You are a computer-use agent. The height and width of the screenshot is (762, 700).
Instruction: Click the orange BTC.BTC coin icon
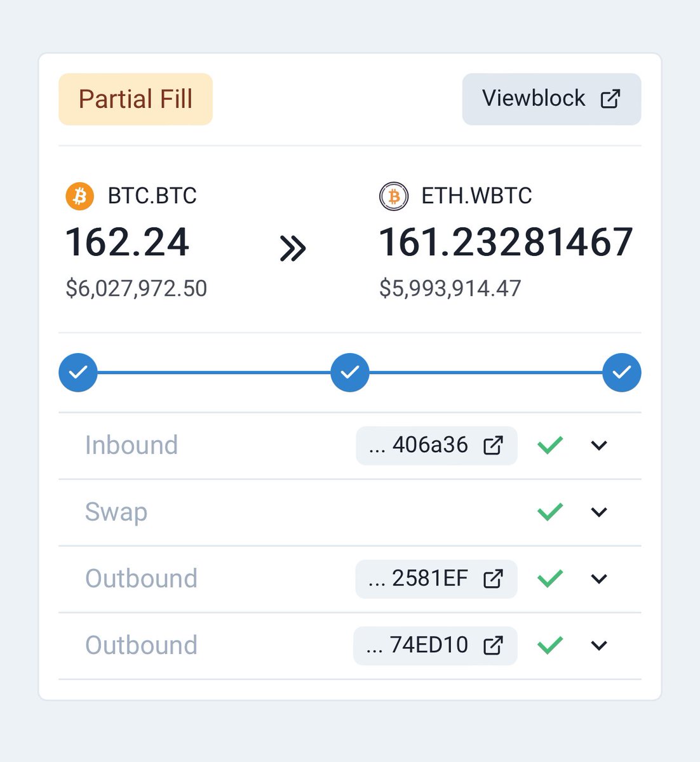(x=80, y=196)
